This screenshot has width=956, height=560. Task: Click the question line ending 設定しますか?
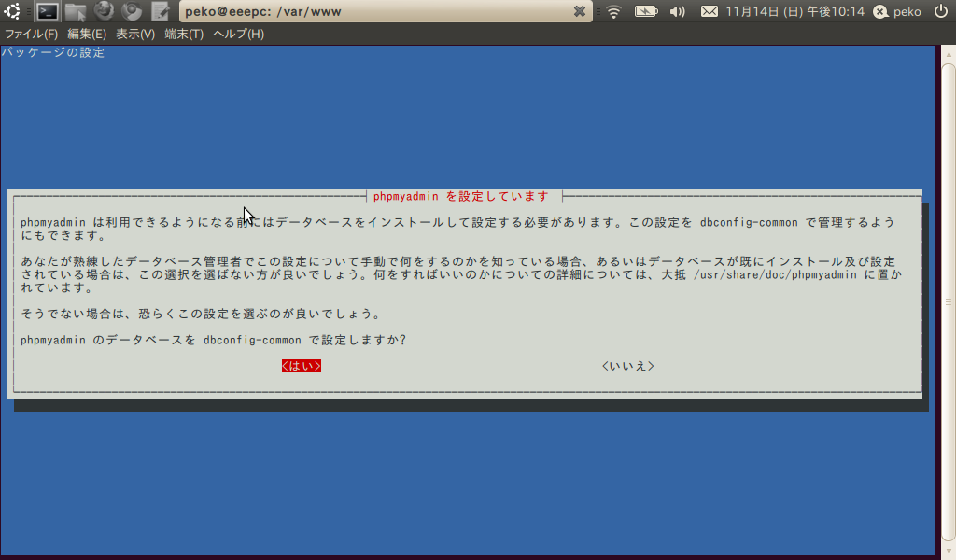coord(214,340)
